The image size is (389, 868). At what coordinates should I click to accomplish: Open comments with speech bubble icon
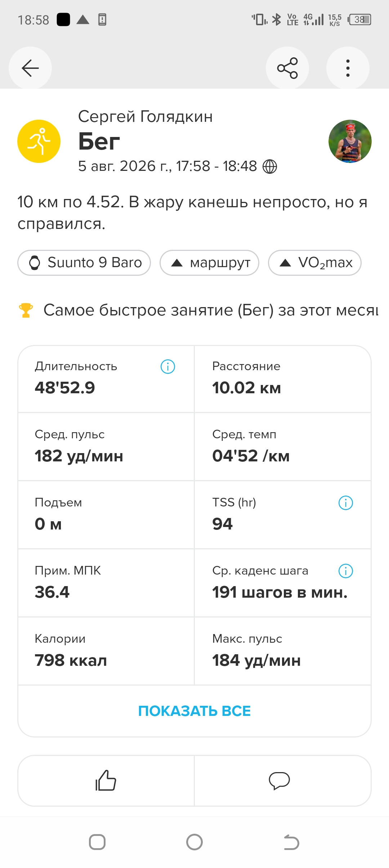click(x=279, y=781)
